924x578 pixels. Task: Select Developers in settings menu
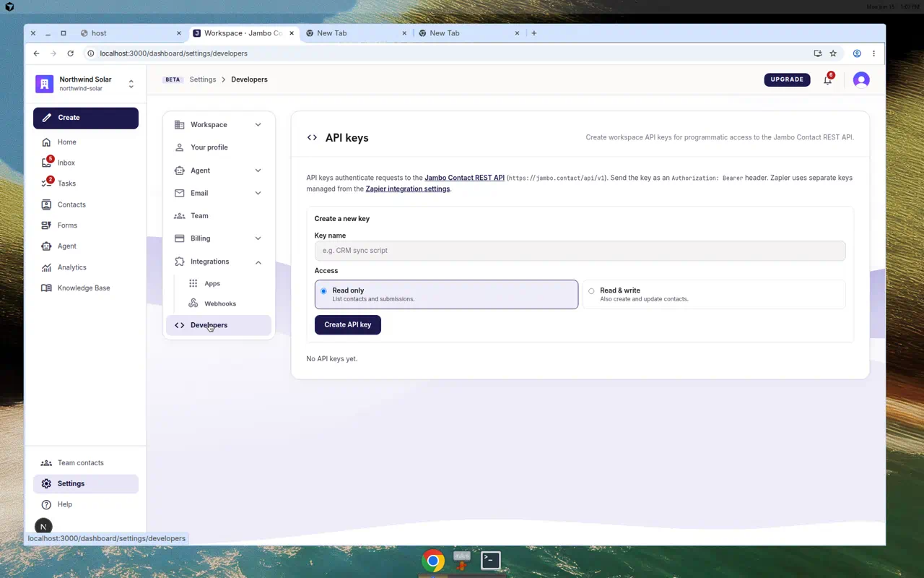coord(219,325)
